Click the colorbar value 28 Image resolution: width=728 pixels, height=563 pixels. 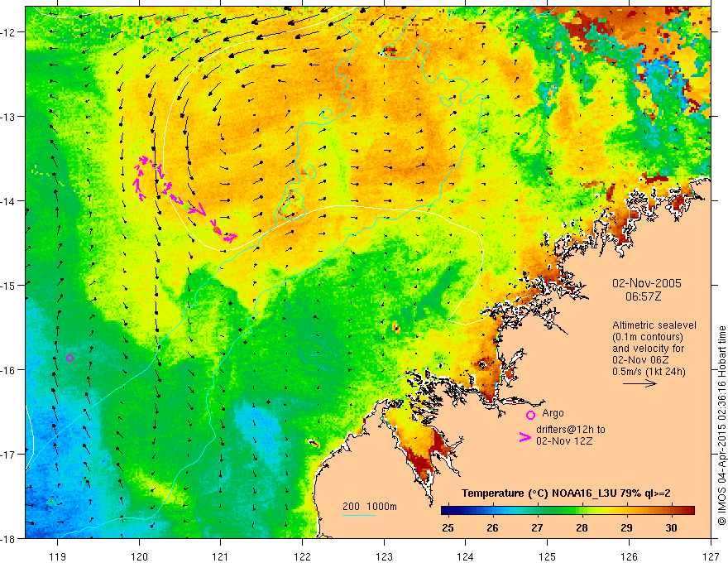(x=582, y=527)
